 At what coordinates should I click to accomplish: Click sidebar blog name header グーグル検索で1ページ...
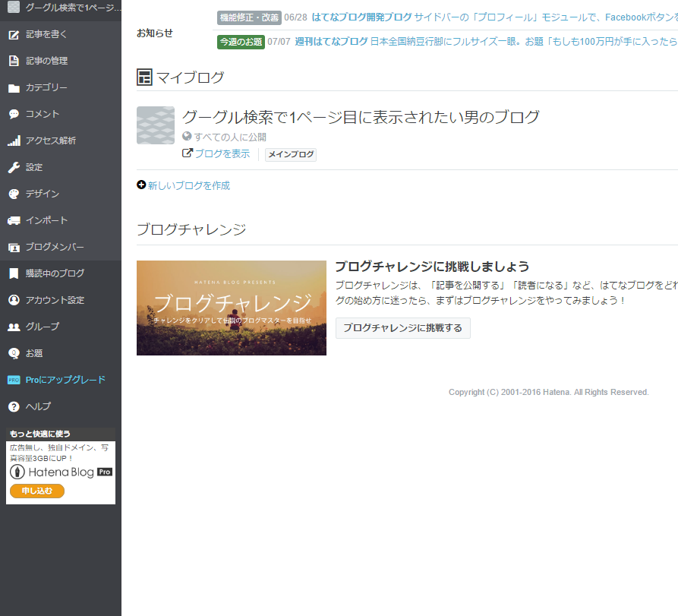click(74, 8)
